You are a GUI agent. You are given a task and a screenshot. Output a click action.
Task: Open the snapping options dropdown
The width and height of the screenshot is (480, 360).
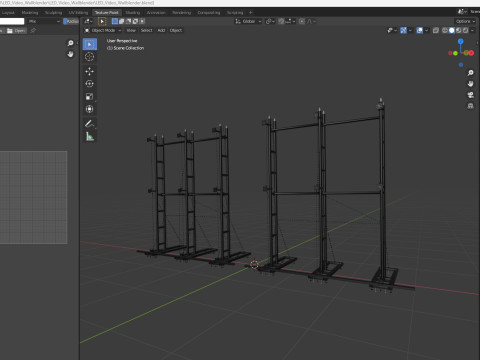[290, 21]
